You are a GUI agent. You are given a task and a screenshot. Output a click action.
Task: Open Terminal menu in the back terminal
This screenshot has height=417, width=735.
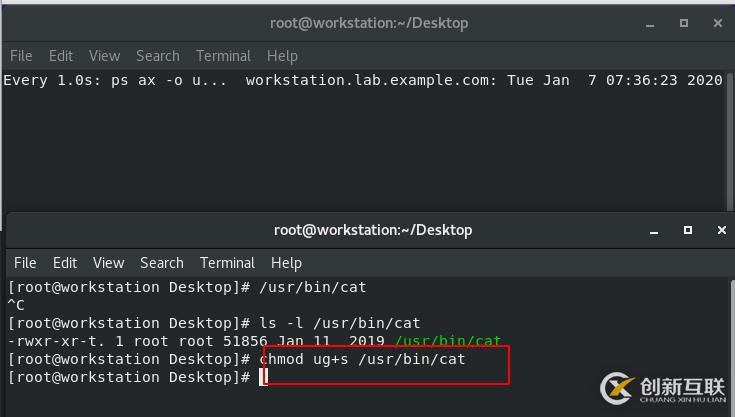tap(223, 56)
